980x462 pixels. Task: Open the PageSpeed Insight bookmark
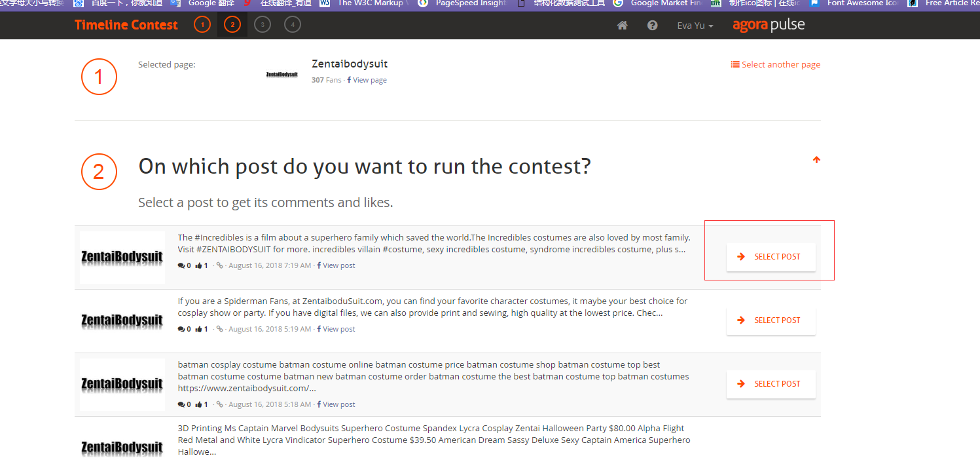coord(463,3)
